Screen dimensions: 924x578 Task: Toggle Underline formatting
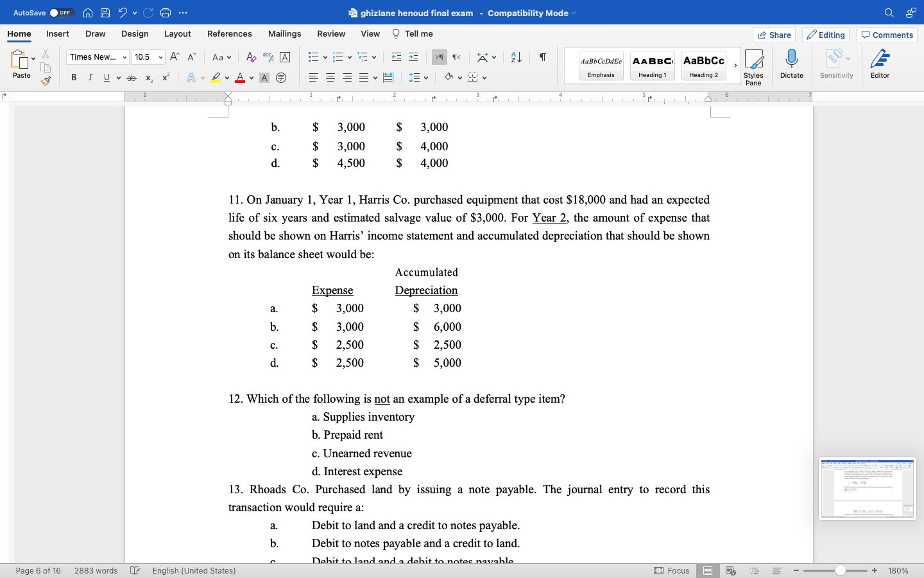tap(107, 78)
